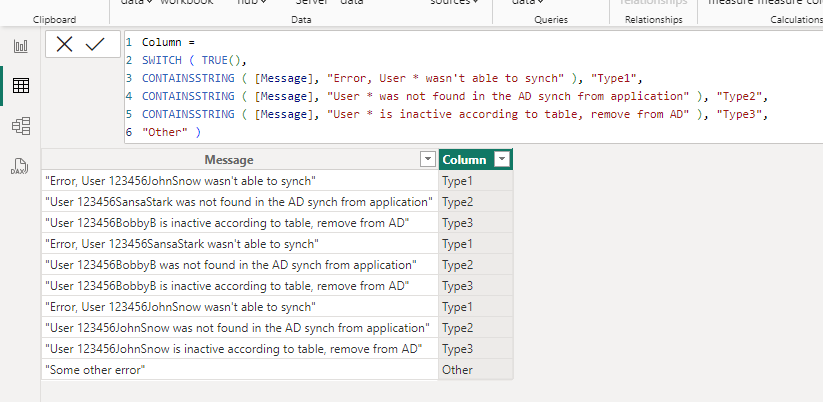The width and height of the screenshot is (823, 402).
Task: Switch to Report view in the sidebar
Action: tap(20, 46)
